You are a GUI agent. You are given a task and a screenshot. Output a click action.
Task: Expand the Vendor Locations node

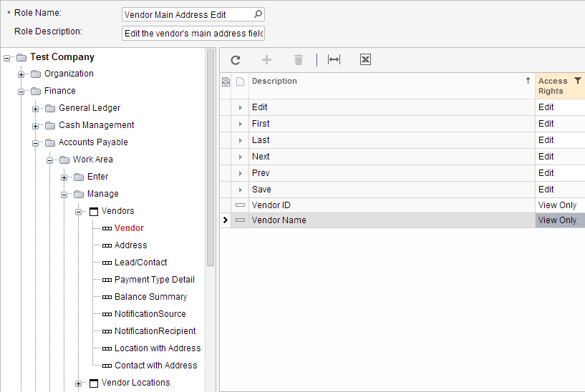coord(79,383)
